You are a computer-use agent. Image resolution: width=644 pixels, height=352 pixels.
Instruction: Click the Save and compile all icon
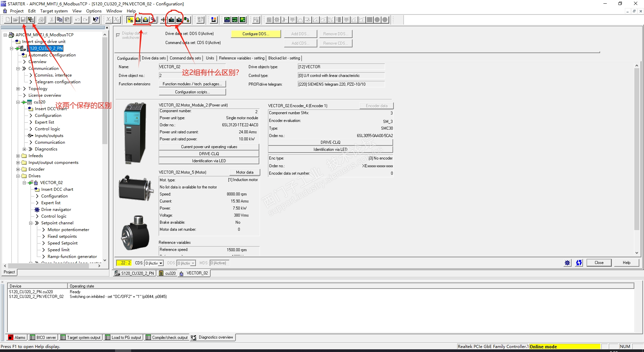pyautogui.click(x=31, y=20)
